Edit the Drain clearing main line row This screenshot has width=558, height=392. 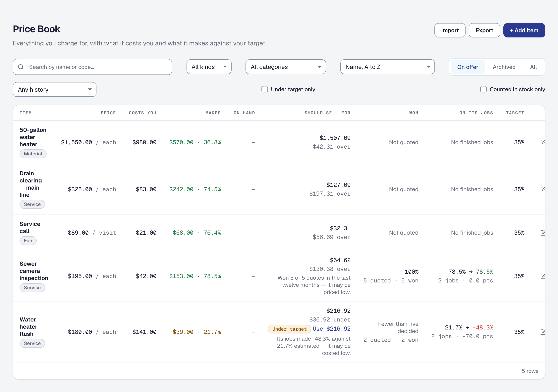pos(542,189)
